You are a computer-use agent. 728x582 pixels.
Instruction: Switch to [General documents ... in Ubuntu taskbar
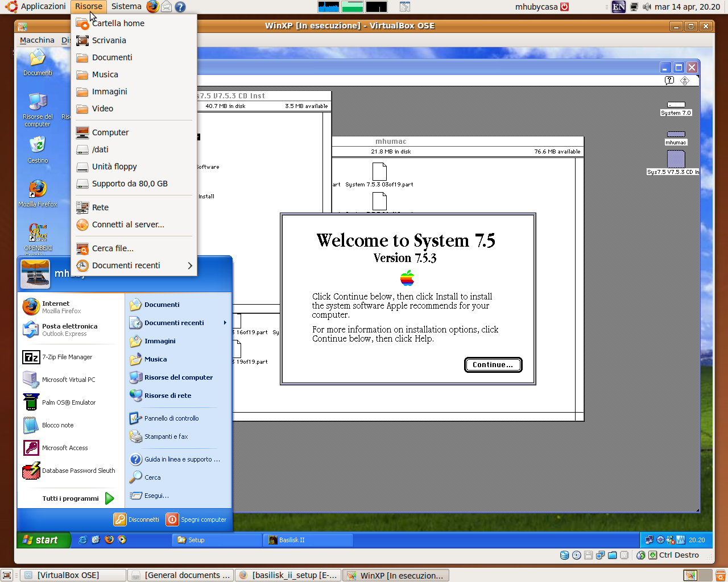tap(180, 575)
